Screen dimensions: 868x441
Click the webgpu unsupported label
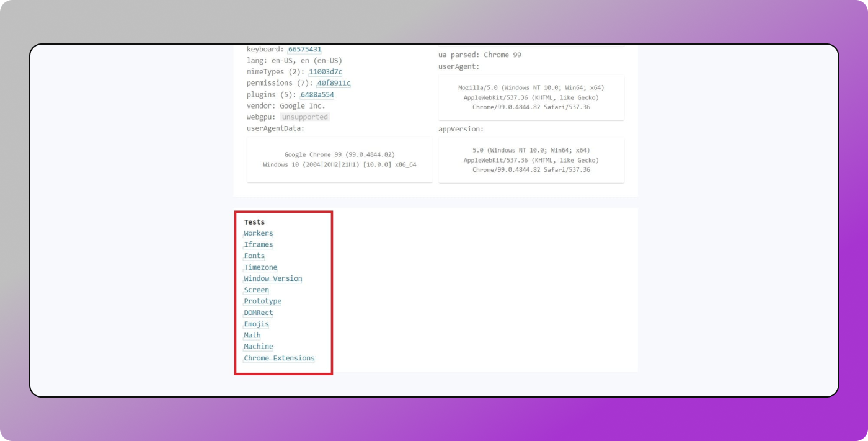[304, 117]
